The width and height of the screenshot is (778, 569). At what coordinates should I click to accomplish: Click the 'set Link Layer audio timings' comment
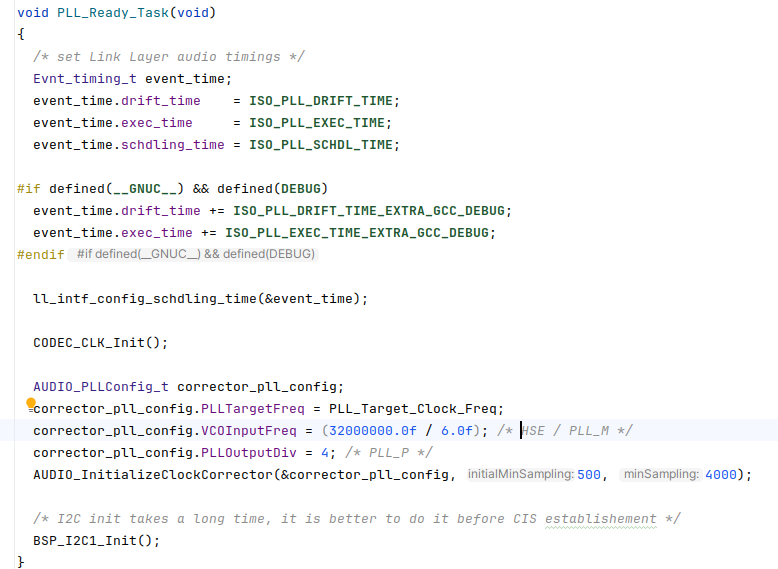pos(169,57)
